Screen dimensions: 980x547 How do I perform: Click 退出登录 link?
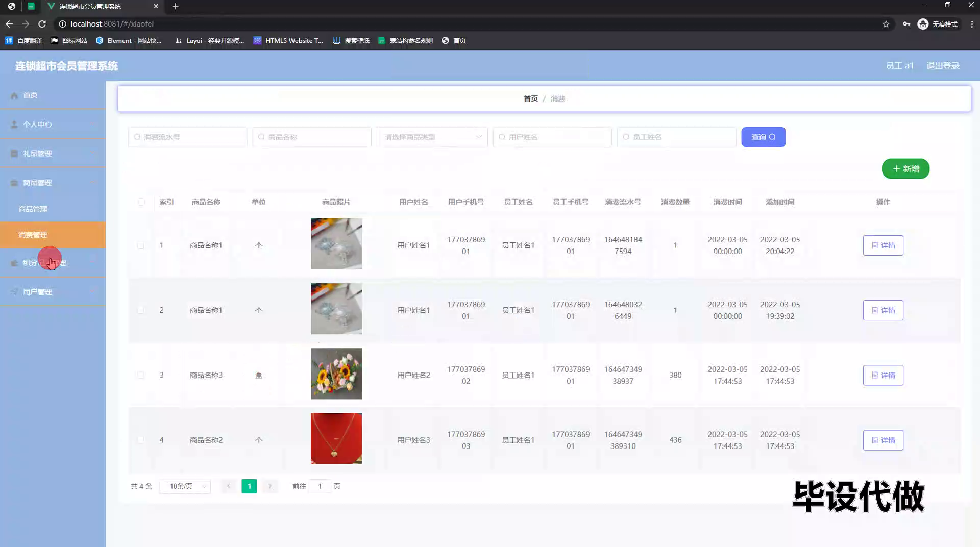point(943,66)
